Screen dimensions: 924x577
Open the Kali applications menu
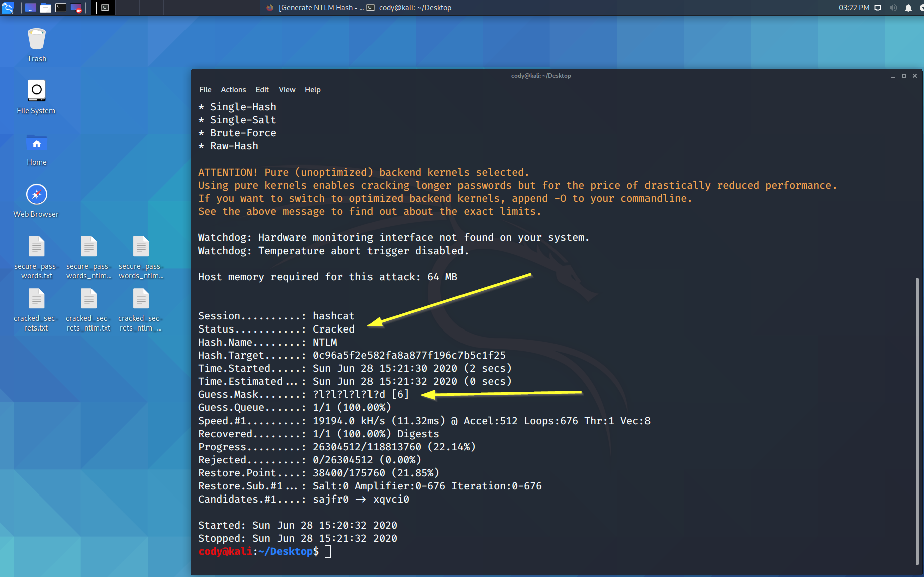pyautogui.click(x=9, y=8)
